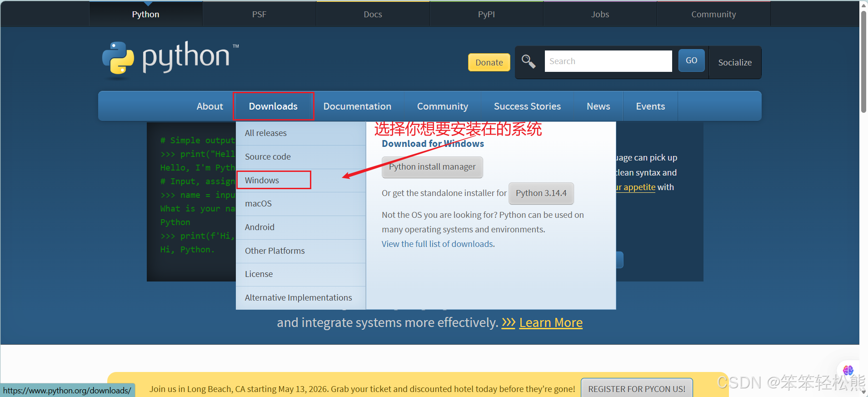
Task: Click the Download for Windows heading
Action: pos(433,144)
